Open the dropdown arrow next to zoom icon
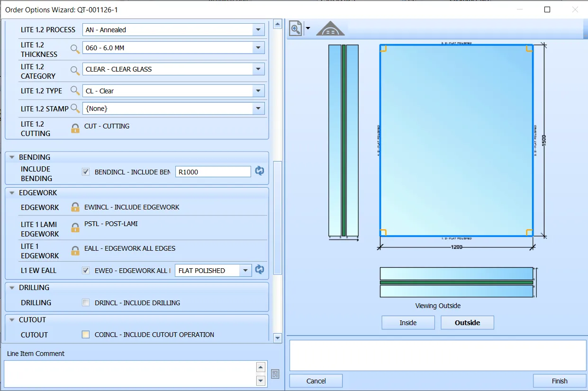 (308, 28)
